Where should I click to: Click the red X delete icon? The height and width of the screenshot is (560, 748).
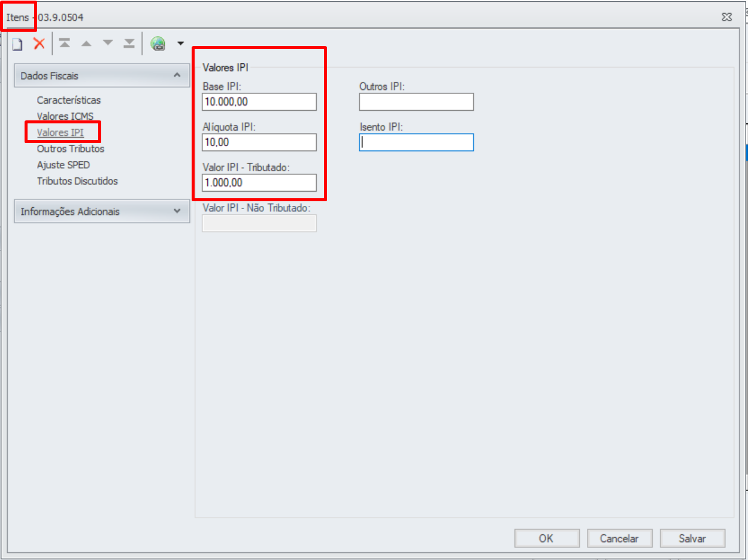(39, 43)
